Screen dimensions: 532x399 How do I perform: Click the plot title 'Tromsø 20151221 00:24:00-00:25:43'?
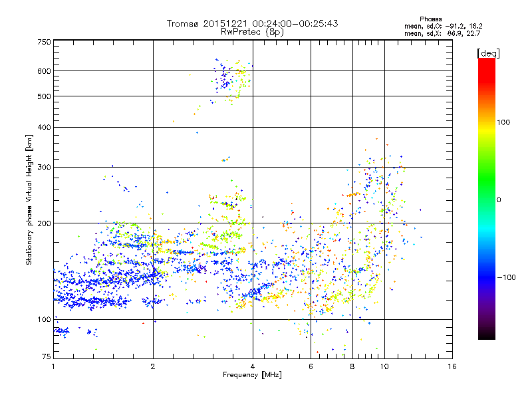[252, 23]
